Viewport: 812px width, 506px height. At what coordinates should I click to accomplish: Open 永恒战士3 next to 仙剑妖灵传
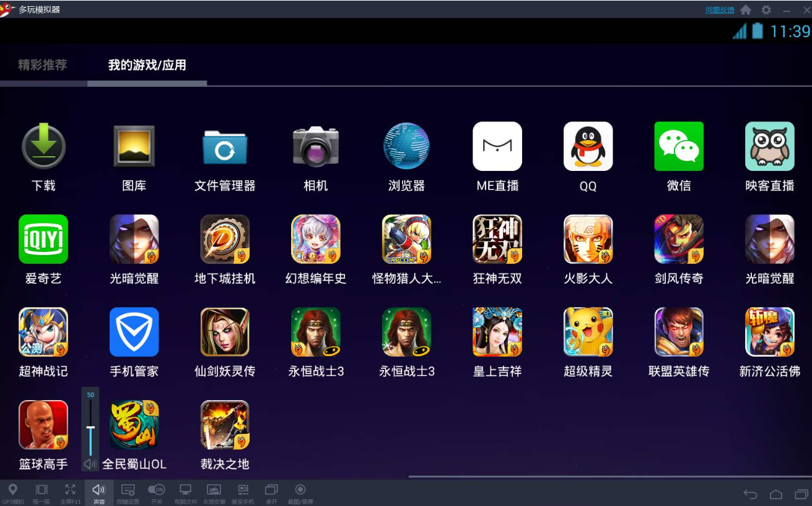click(x=316, y=332)
